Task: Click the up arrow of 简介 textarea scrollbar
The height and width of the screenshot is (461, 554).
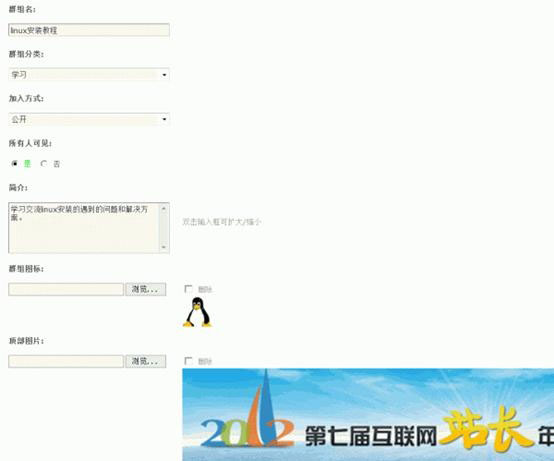Action: 164,208
